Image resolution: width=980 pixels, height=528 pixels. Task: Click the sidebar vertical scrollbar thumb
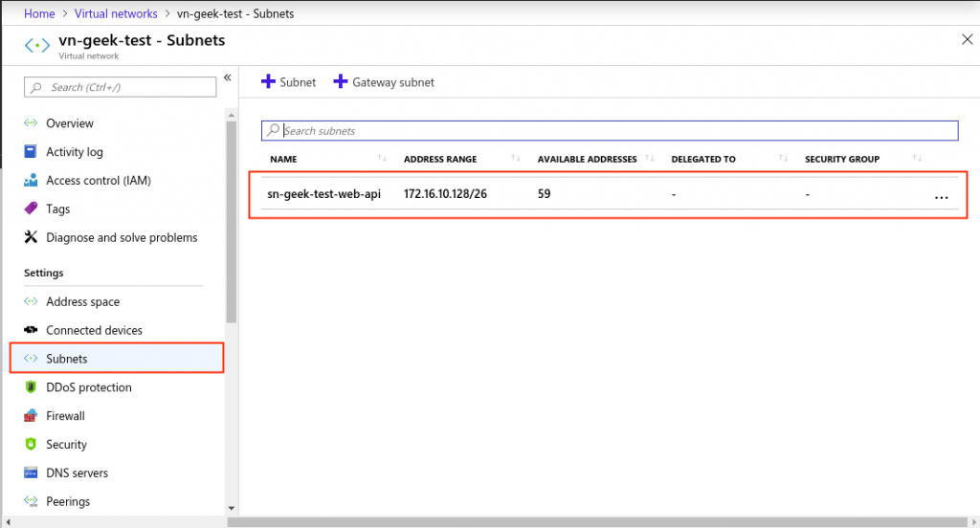pos(232,222)
